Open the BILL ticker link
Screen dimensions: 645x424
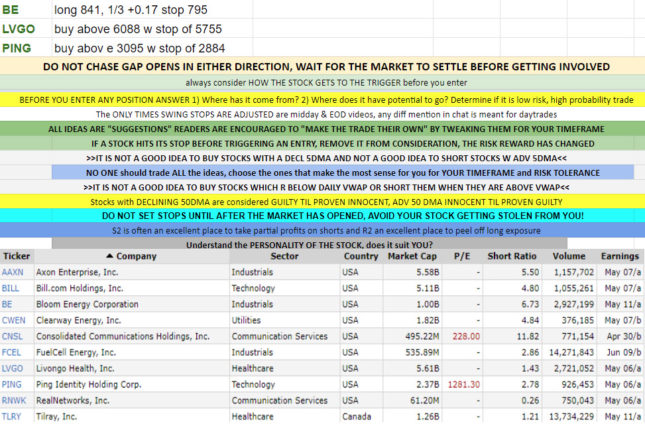(x=10, y=288)
